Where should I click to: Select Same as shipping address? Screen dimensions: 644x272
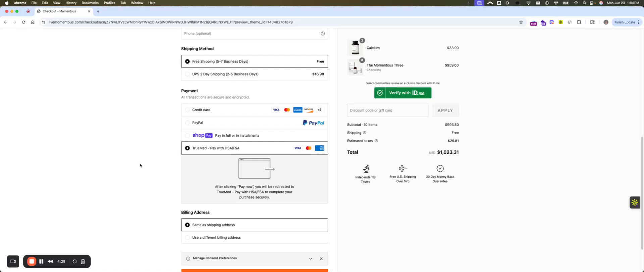pos(255,225)
